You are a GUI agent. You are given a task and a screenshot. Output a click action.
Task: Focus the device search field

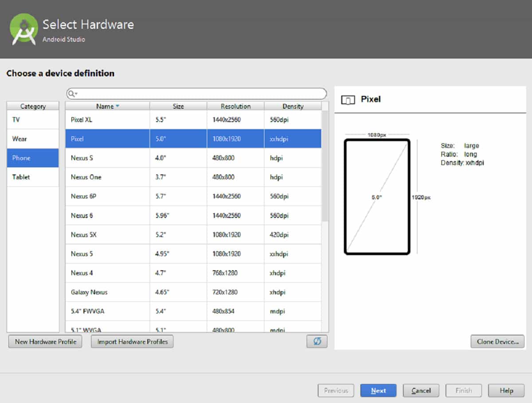pos(199,94)
